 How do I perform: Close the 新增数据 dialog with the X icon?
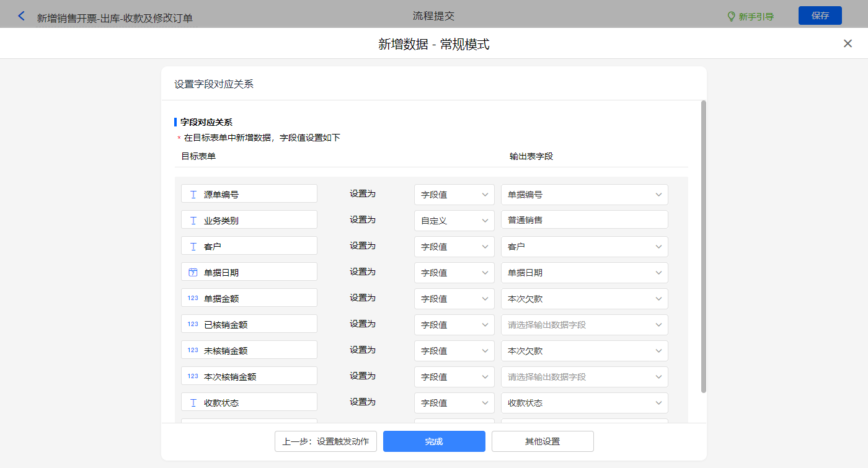tap(848, 43)
